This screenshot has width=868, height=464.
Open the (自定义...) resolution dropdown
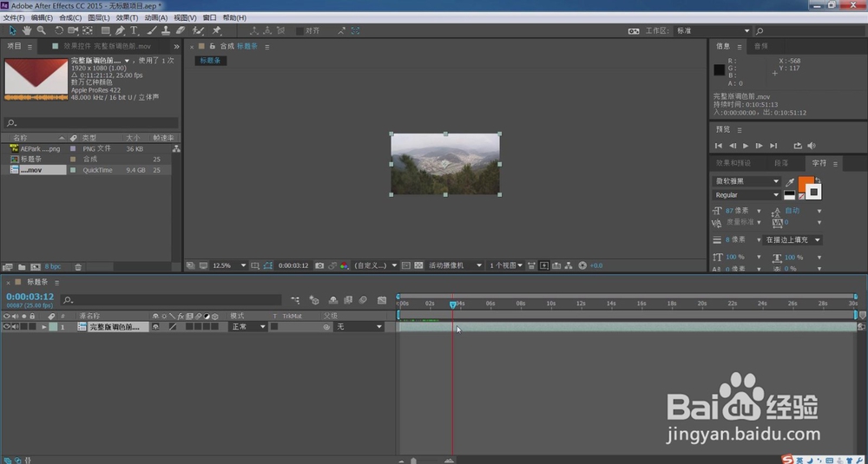(376, 265)
